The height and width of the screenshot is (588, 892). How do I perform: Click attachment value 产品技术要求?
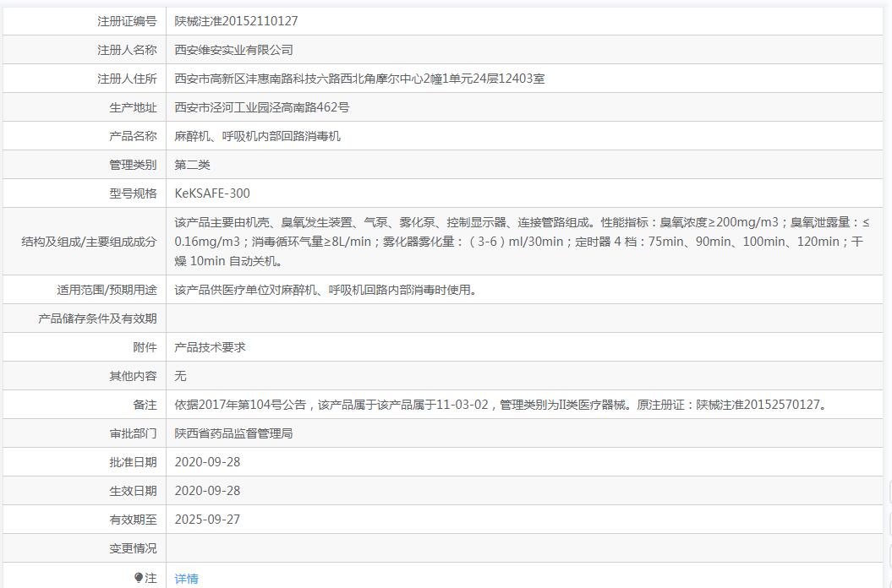pos(210,347)
